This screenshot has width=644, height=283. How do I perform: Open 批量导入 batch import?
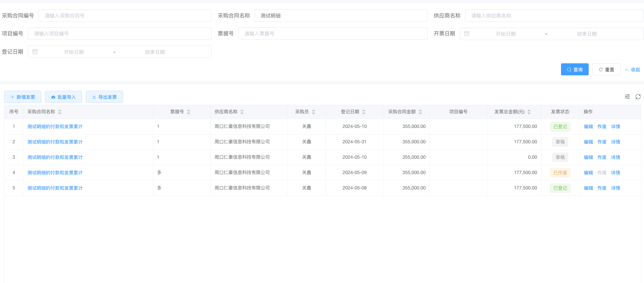64,97
